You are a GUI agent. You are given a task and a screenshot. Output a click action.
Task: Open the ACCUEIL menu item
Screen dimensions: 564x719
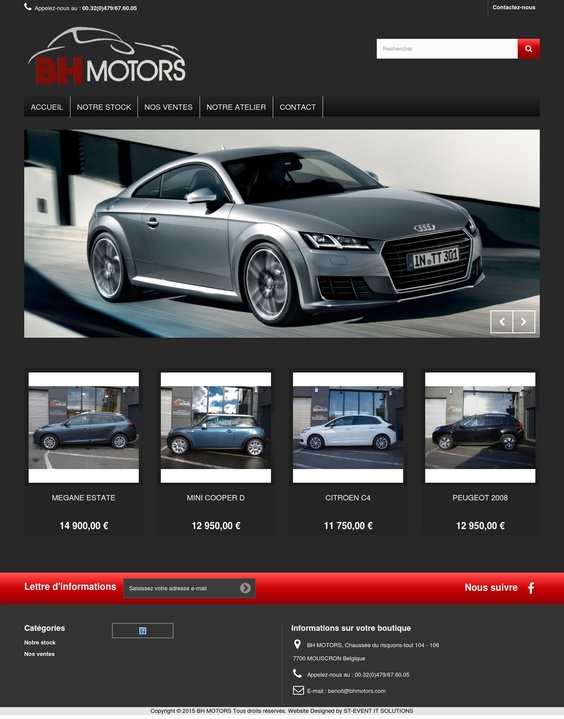(x=47, y=107)
